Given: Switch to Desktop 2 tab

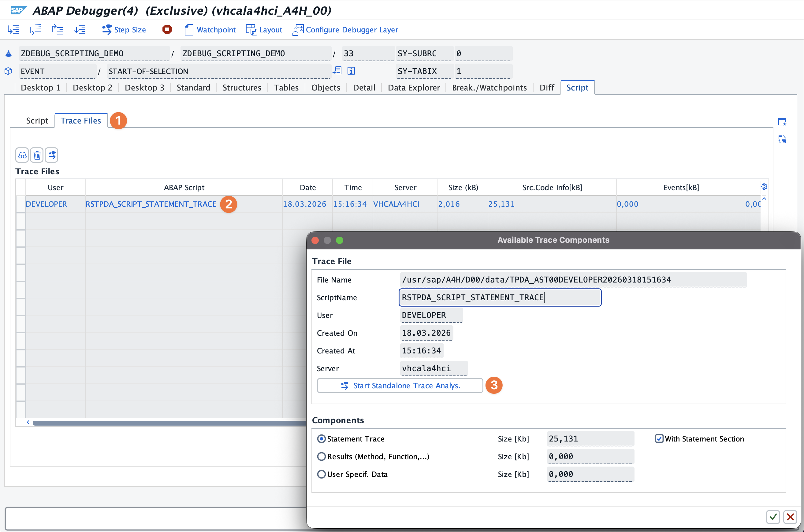Looking at the screenshot, I should 92,87.
